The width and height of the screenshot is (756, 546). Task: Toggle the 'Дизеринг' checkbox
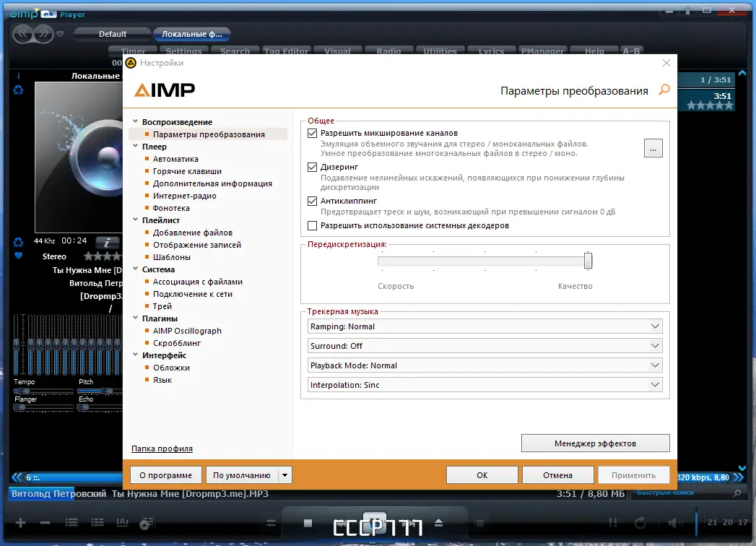pyautogui.click(x=313, y=167)
